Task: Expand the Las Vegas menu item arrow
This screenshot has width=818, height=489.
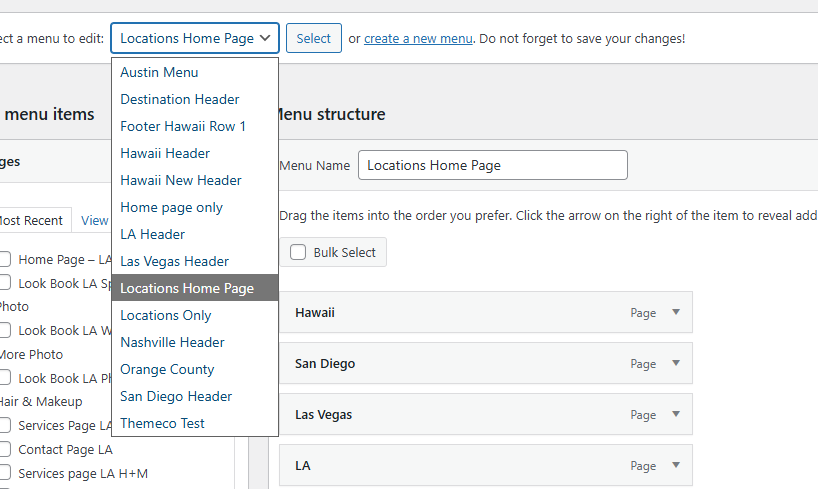Action: tap(675, 414)
